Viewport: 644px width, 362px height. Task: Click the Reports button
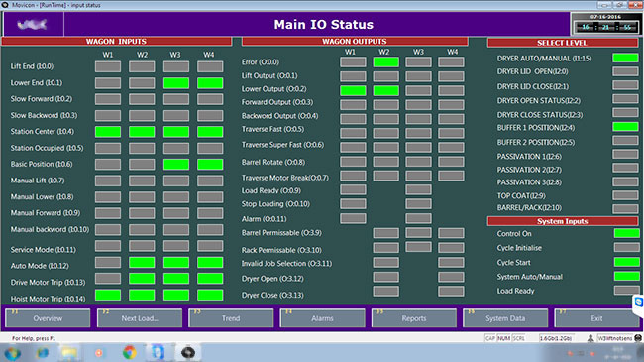click(414, 318)
